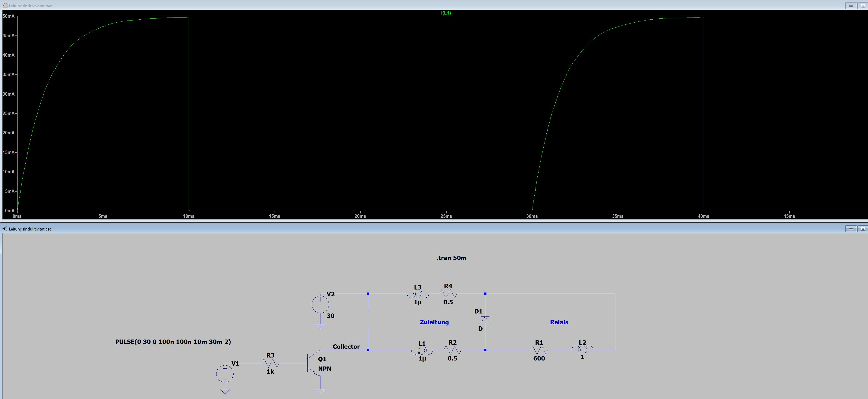The image size is (868, 399).
Task: Click the R1 600 ohm resistor
Action: click(x=539, y=350)
